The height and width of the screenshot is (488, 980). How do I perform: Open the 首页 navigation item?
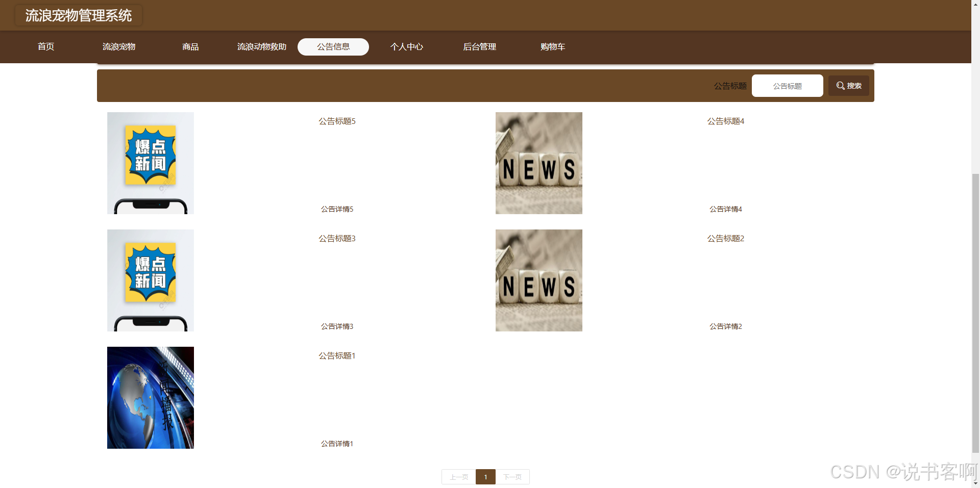point(46,47)
